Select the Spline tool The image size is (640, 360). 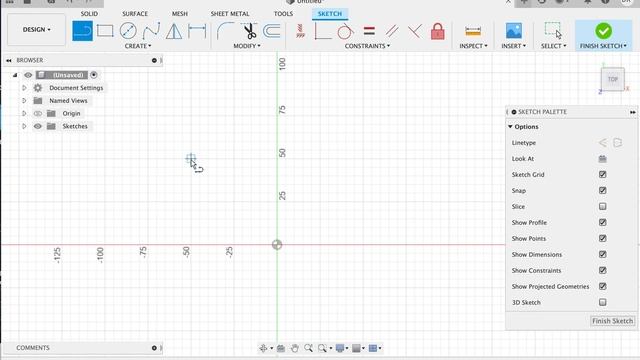pyautogui.click(x=151, y=31)
